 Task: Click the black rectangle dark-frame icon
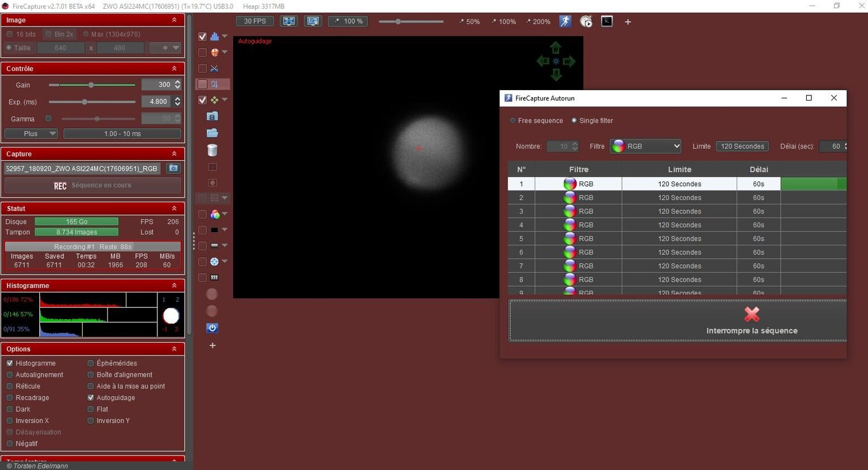pyautogui.click(x=215, y=230)
